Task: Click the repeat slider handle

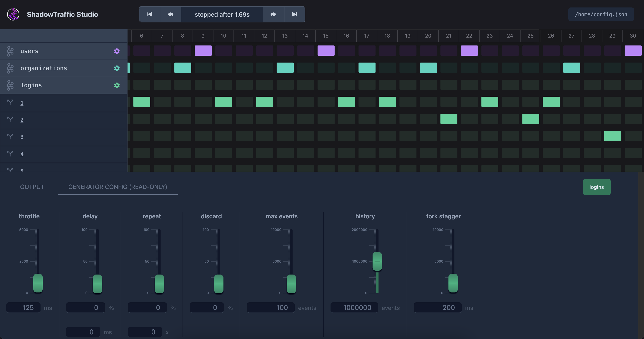Action: click(159, 284)
